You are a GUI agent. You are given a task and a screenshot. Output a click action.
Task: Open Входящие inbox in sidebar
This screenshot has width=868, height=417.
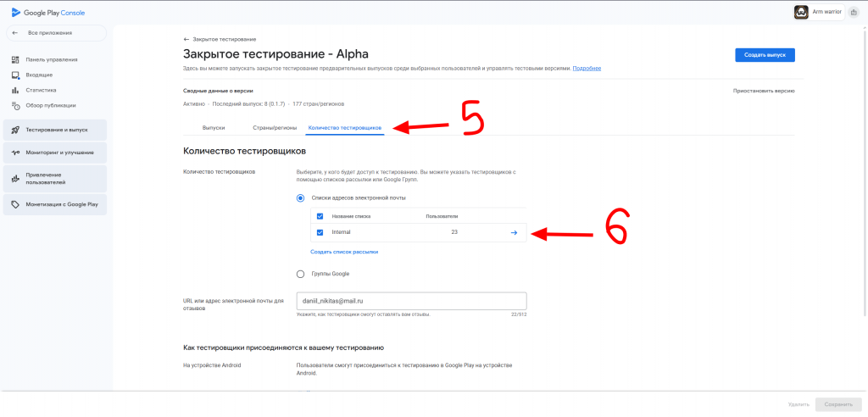[39, 75]
